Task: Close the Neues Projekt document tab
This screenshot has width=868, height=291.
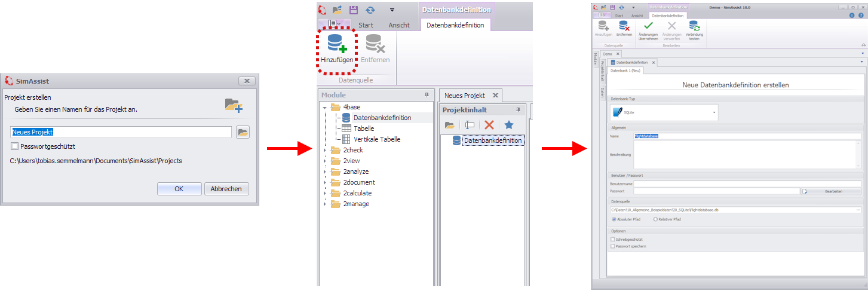Action: (x=495, y=96)
